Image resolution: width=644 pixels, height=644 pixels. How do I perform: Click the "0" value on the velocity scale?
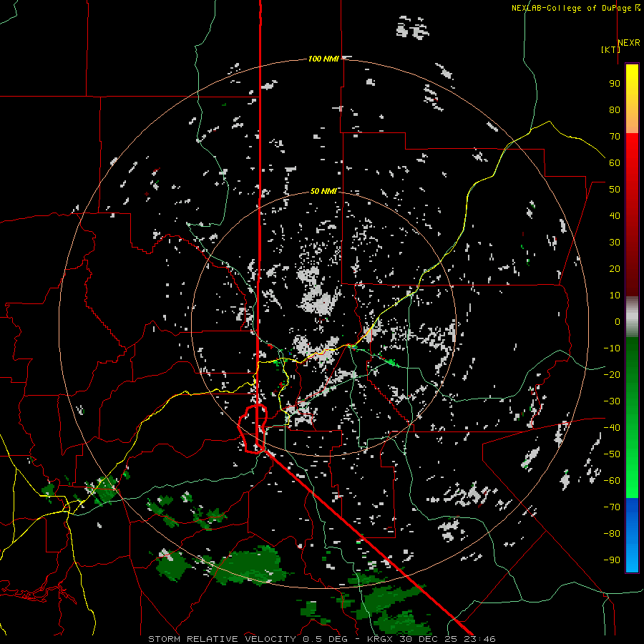618,321
